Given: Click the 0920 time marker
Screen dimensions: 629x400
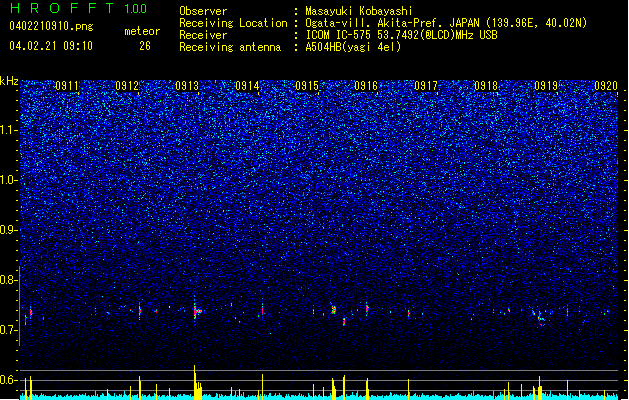Looking at the screenshot, I should point(606,86).
